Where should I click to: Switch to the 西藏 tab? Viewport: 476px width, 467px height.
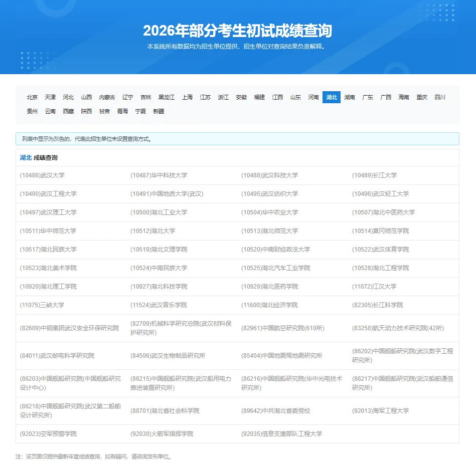pos(68,111)
